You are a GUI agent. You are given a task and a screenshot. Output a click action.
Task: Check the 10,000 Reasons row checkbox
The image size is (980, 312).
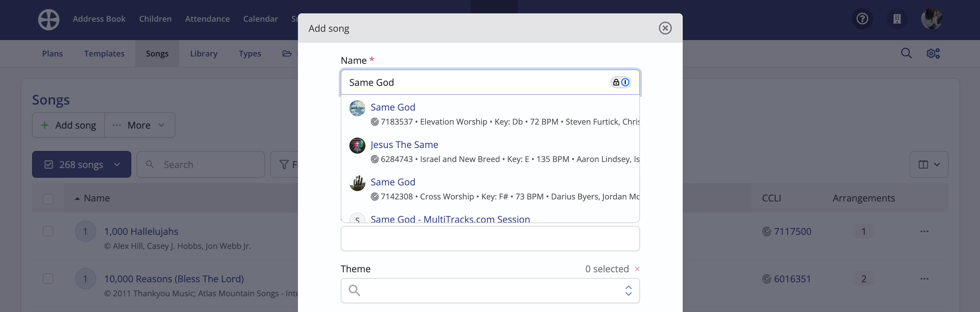click(x=48, y=279)
